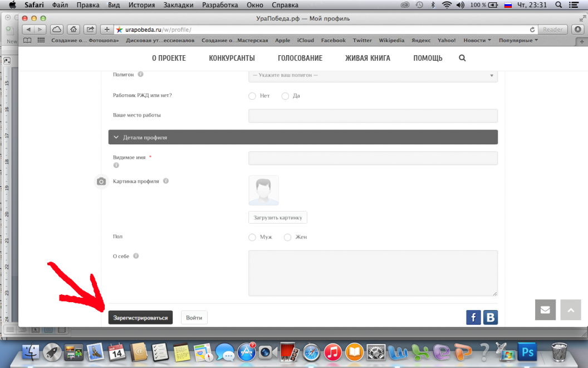Open the Reading List book icon
The width and height of the screenshot is (588, 368).
27,40
